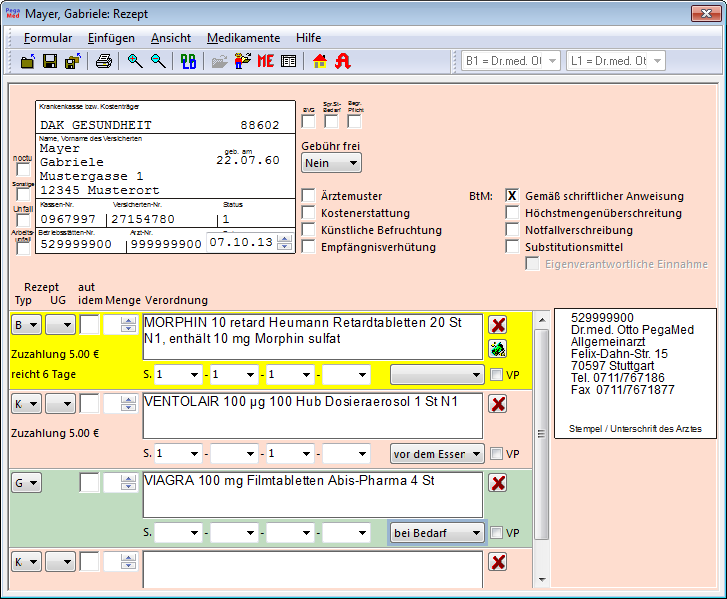Uncheck Gemäß schriftlicher Anweisung
Viewport: 727px width, 599px height.
point(512,196)
